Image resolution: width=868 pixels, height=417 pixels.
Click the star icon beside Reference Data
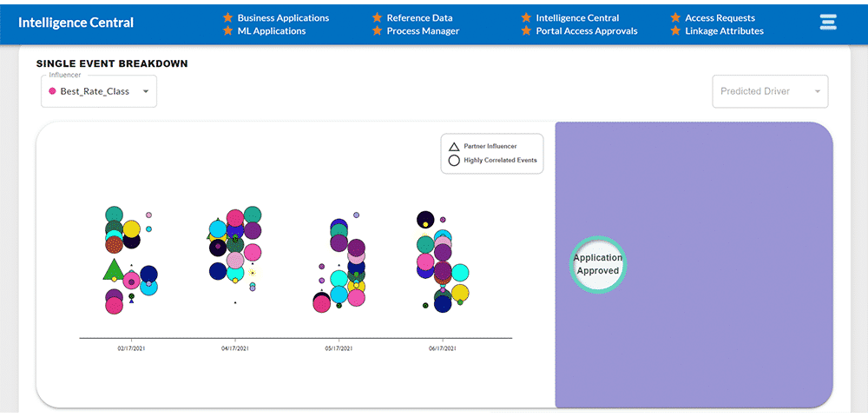pos(377,17)
